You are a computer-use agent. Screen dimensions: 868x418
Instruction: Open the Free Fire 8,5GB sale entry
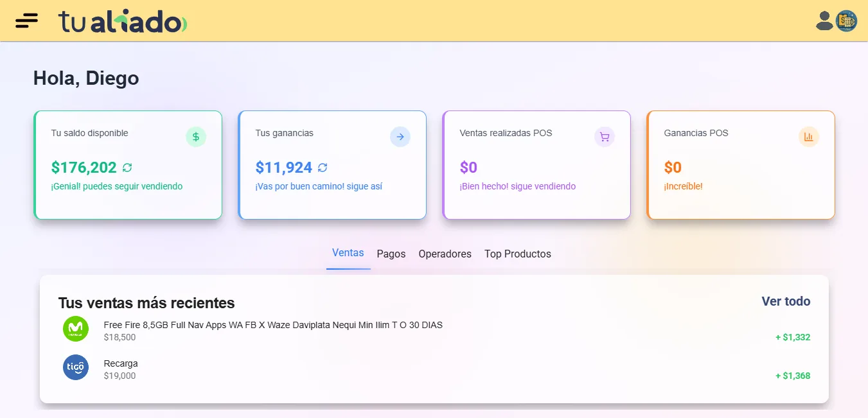click(x=272, y=329)
